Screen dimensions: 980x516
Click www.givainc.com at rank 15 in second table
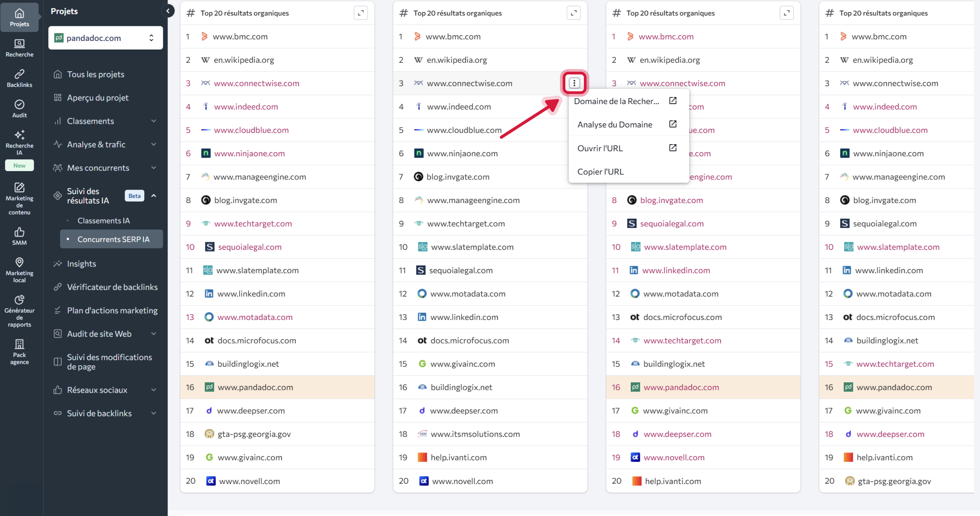463,364
